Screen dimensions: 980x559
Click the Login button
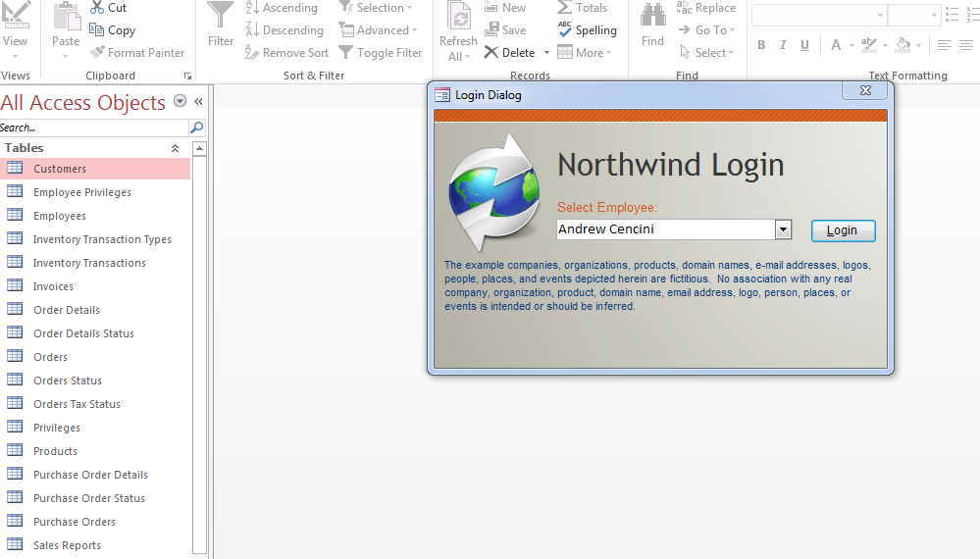pyautogui.click(x=843, y=230)
